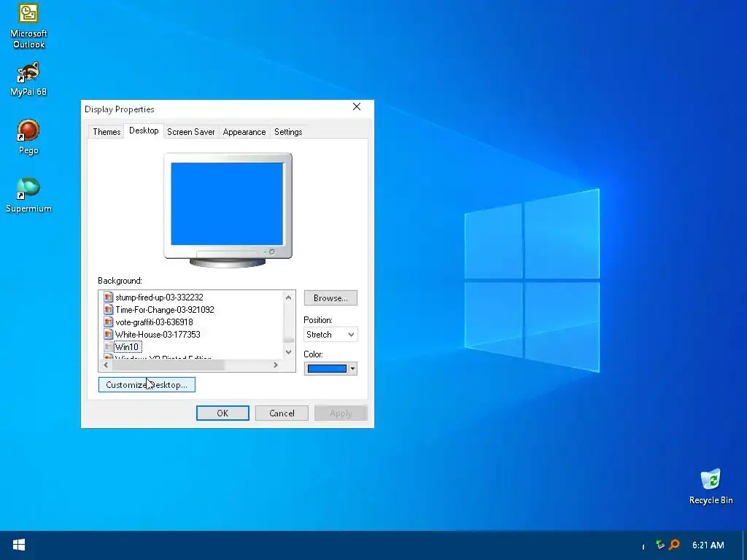Open the Microsoft Outlook desktop icon
The image size is (747, 560).
click(28, 25)
